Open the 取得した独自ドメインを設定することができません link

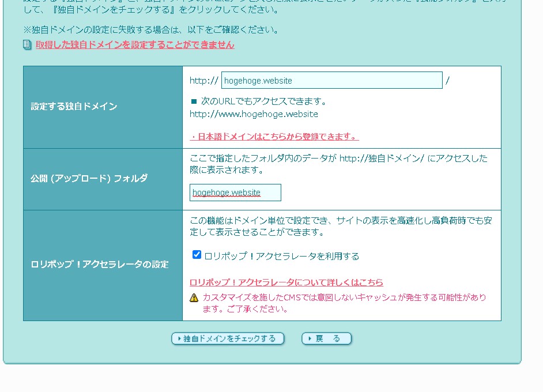coord(135,45)
